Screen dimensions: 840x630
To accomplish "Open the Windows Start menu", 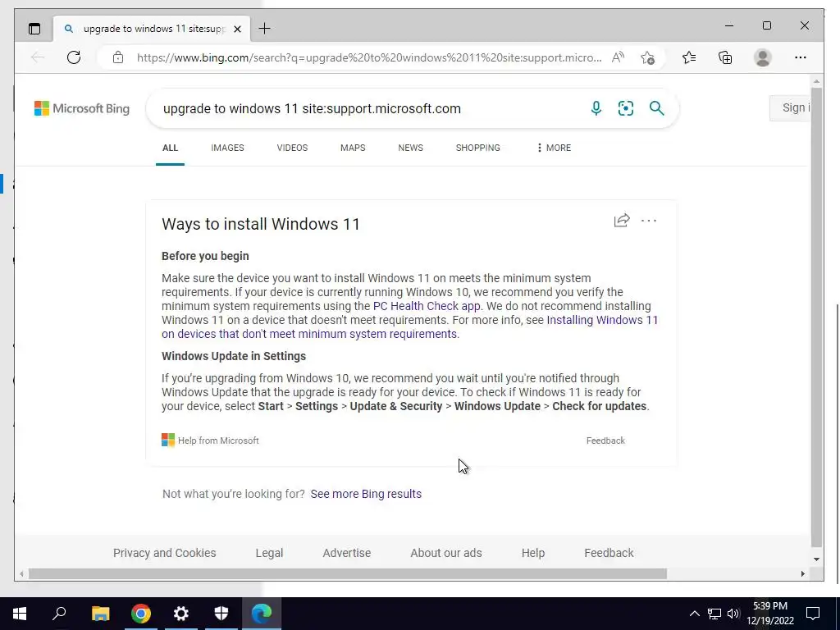I will (20, 614).
